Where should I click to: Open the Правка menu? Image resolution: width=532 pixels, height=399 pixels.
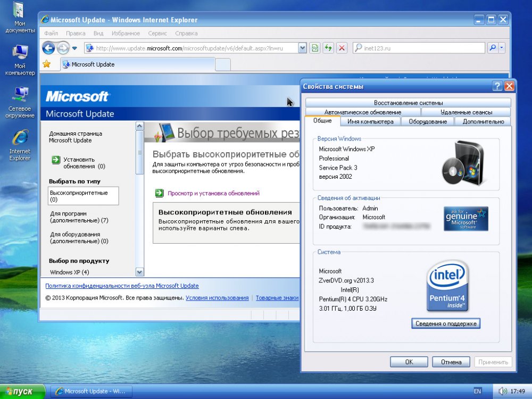[76, 33]
